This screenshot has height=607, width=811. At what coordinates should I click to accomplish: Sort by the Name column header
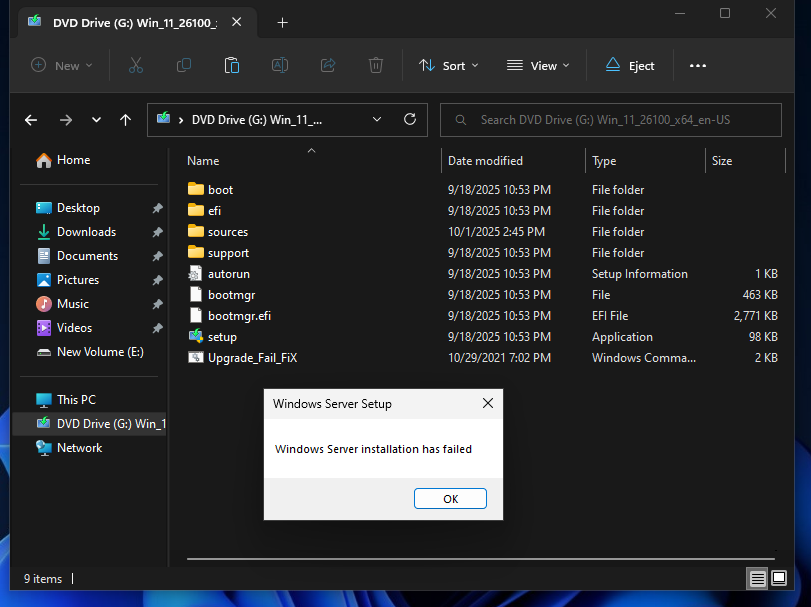203,161
